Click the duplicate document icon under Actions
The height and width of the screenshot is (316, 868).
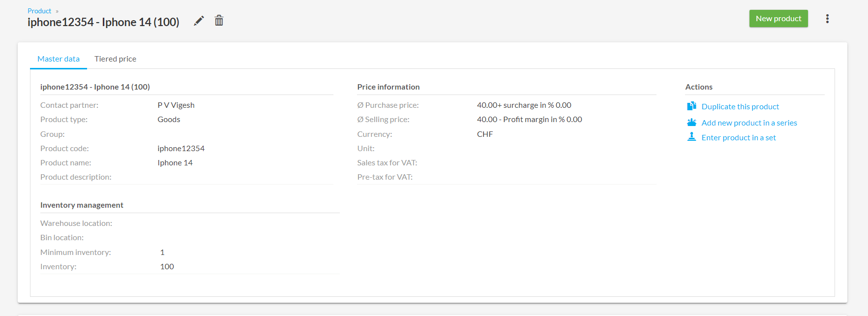coord(691,106)
